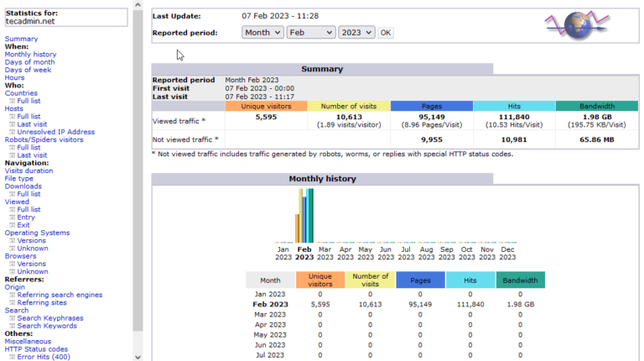Click the icon beside Search Keyphrases
Image resolution: width=644 pixels, height=361 pixels.
coord(13,318)
